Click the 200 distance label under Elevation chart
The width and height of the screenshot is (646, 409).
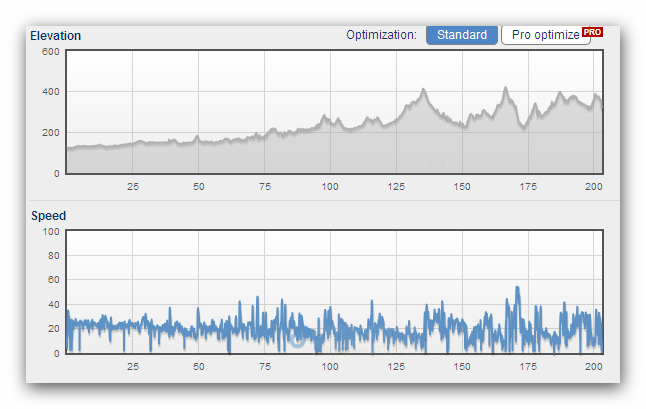click(x=594, y=187)
